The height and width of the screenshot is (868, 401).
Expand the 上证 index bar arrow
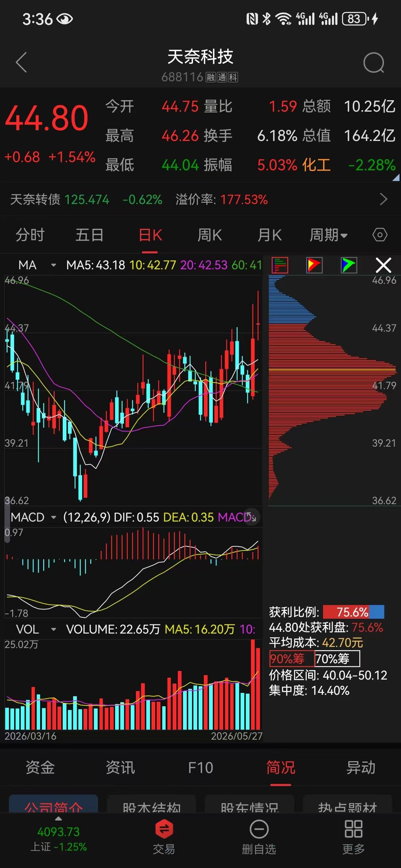(58, 819)
